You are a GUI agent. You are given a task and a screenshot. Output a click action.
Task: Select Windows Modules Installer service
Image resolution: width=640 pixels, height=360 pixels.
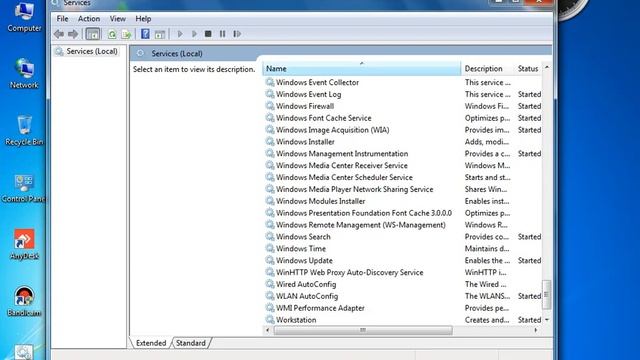point(320,201)
